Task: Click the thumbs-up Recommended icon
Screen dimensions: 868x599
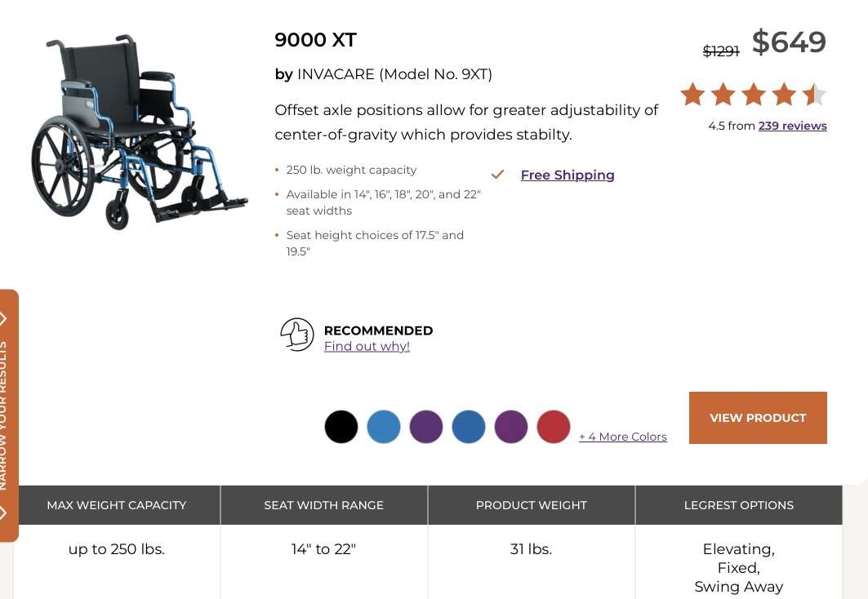Action: [x=296, y=334]
